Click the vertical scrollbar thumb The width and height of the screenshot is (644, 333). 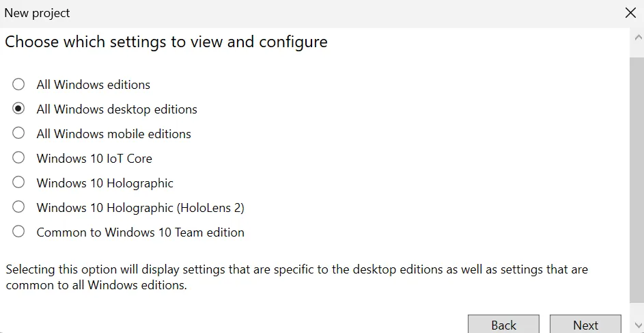pos(636,181)
